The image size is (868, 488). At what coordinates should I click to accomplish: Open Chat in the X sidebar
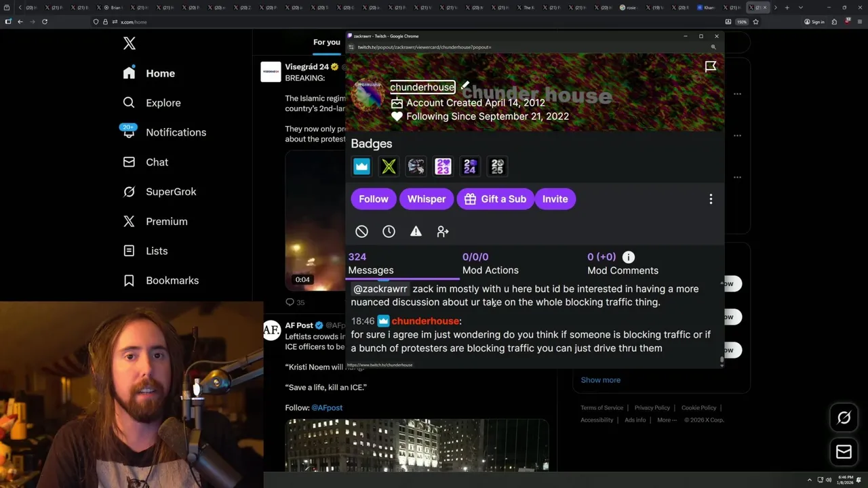tap(145, 162)
